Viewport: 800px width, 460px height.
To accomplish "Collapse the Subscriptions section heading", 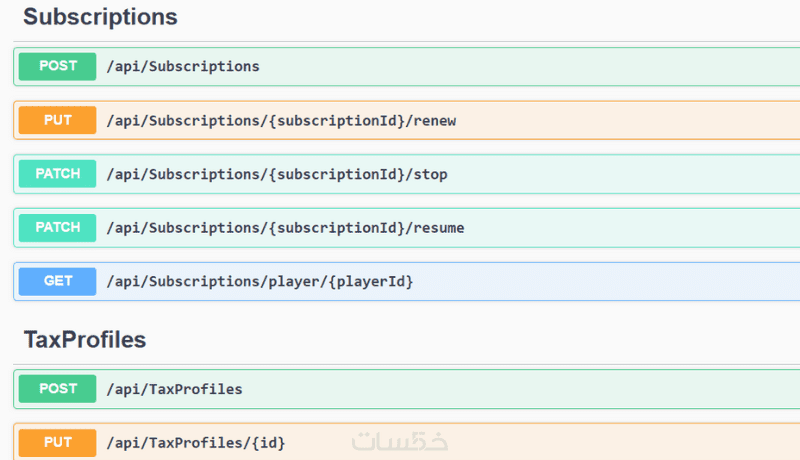I will pos(100,17).
